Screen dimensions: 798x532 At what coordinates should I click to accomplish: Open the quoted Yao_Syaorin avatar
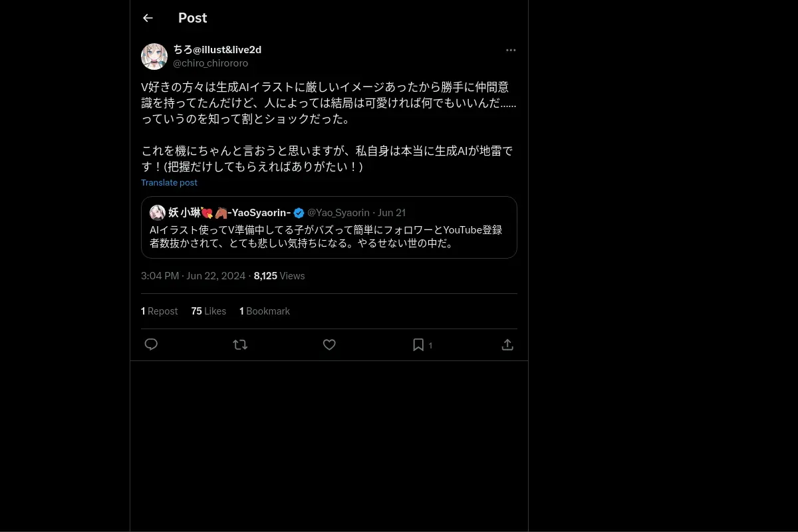(158, 213)
